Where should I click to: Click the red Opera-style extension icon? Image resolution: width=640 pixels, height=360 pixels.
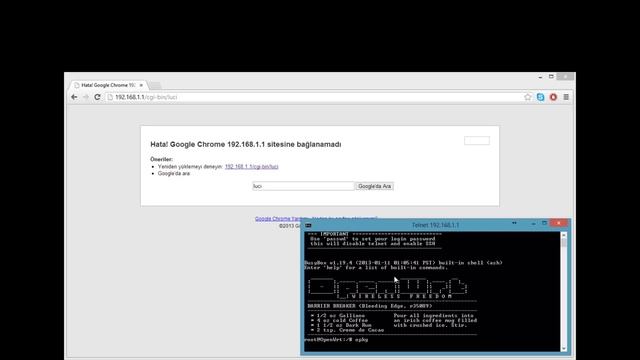click(x=553, y=97)
